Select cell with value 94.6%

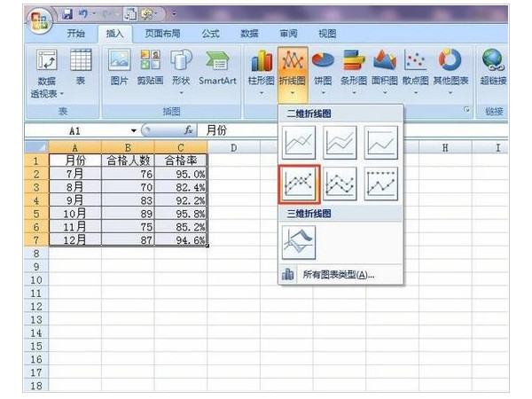[x=181, y=240]
